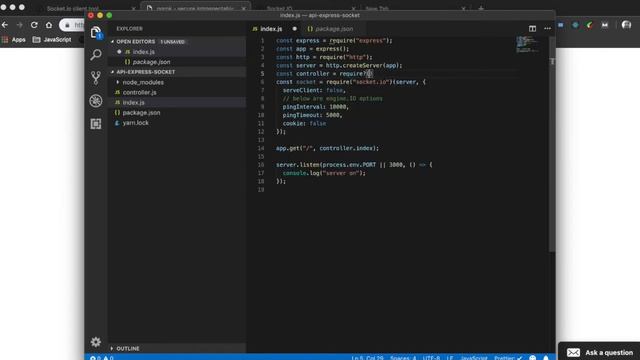The height and width of the screenshot is (360, 640).
Task: Change the UTF-8 encoding in status bar
Action: pos(431,358)
